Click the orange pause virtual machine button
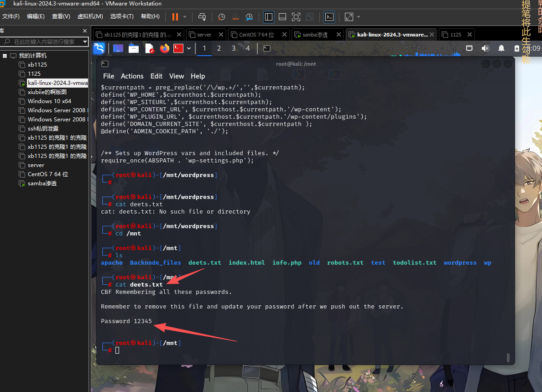The image size is (542, 392). [x=175, y=17]
